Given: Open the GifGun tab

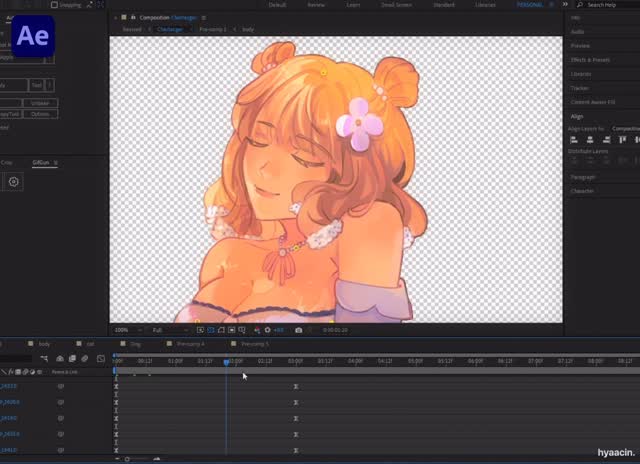Looking at the screenshot, I should pos(41,162).
